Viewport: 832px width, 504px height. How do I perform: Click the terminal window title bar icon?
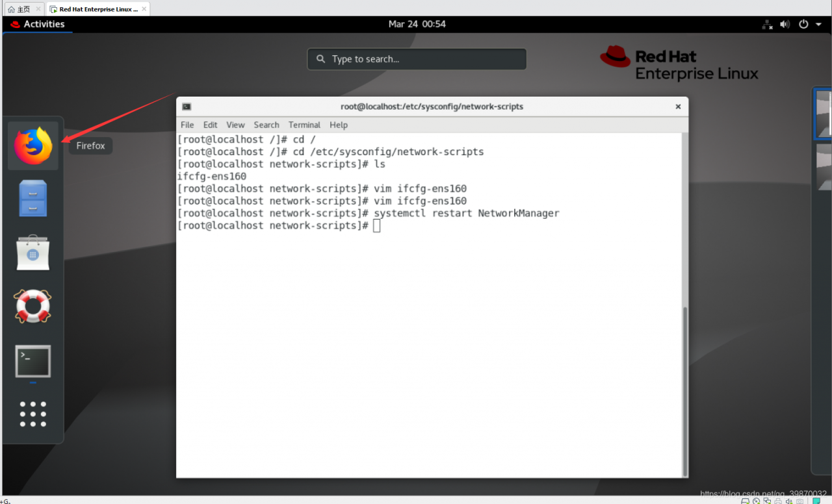(187, 107)
